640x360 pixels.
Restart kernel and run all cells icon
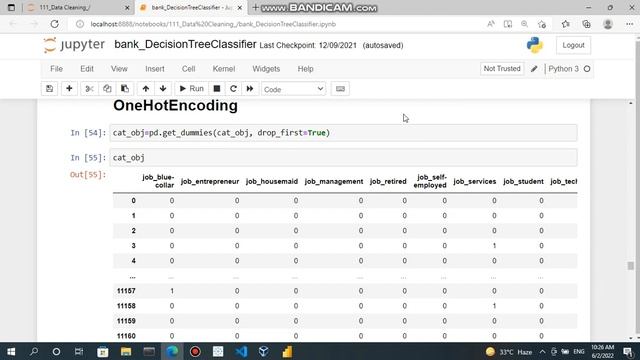pos(250,89)
